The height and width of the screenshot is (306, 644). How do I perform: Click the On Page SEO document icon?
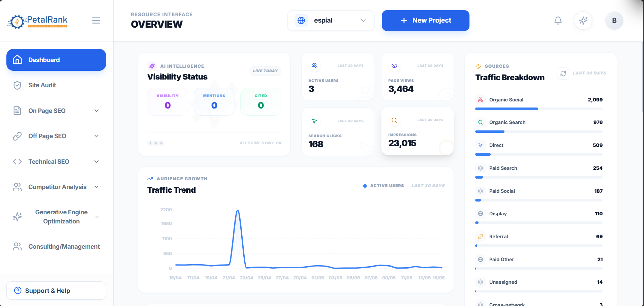click(x=17, y=111)
